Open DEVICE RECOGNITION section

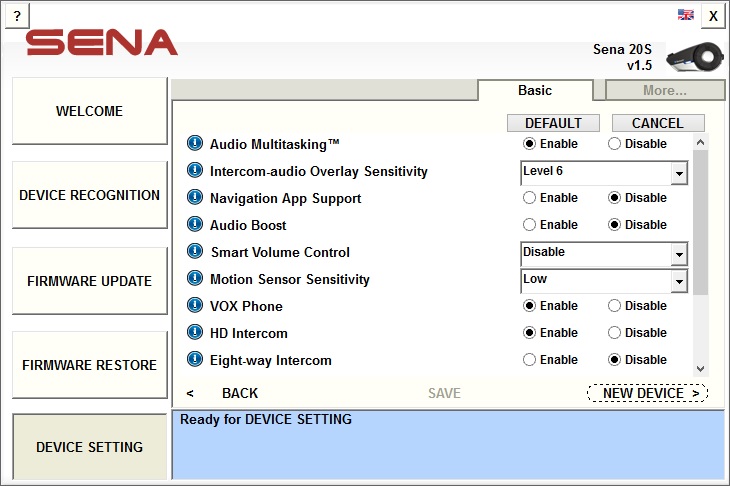pos(89,195)
